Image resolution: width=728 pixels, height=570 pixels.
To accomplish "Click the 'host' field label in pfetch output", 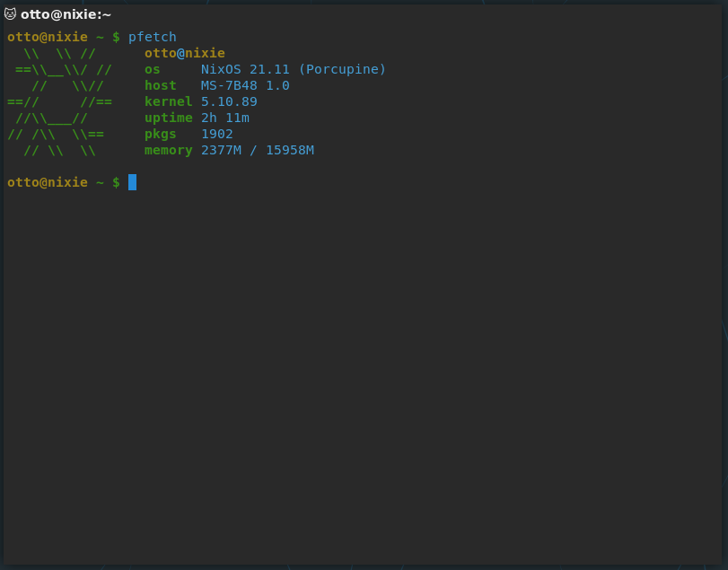I will coord(160,85).
